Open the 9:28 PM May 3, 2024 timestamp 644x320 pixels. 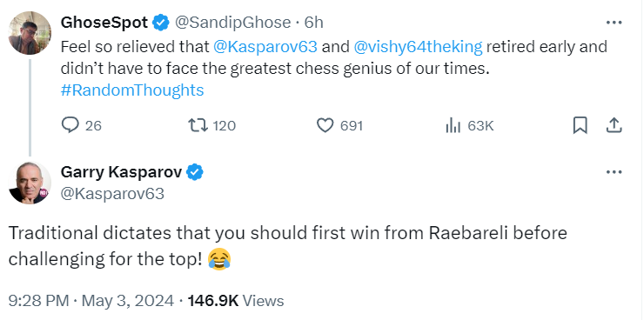point(91,301)
